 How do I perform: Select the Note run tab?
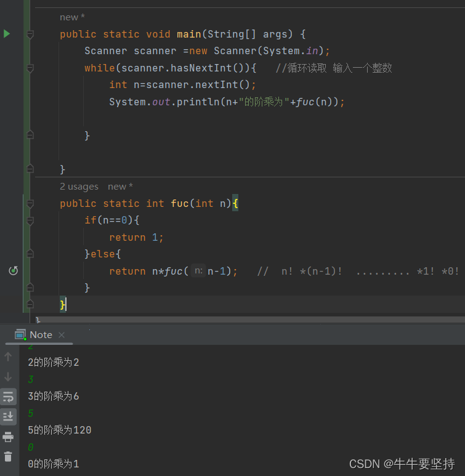[x=41, y=335]
